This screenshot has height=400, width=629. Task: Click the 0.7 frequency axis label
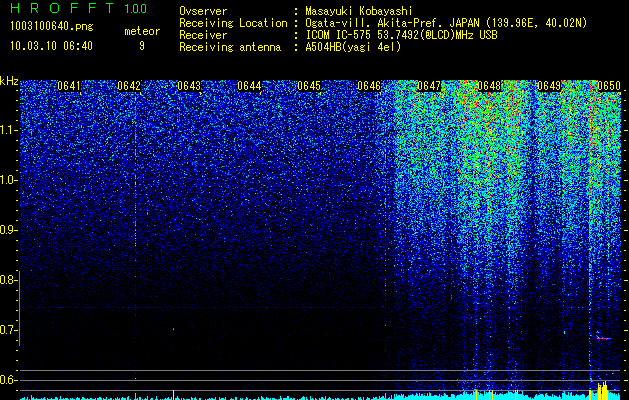(8, 330)
